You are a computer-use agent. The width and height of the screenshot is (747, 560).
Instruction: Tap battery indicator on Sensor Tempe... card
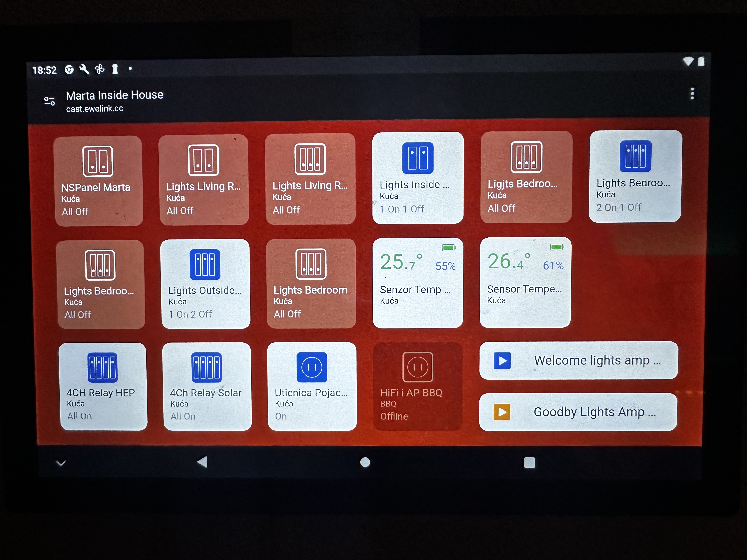pos(557,247)
